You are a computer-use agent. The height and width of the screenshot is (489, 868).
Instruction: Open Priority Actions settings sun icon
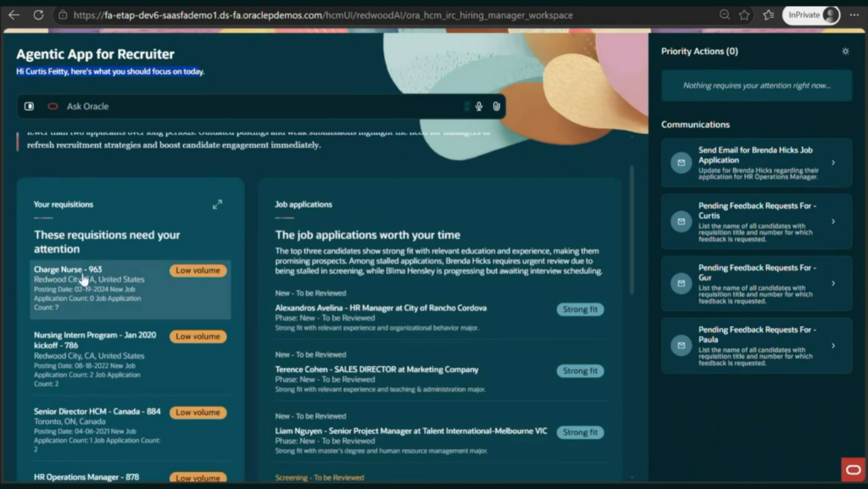pyautogui.click(x=845, y=51)
